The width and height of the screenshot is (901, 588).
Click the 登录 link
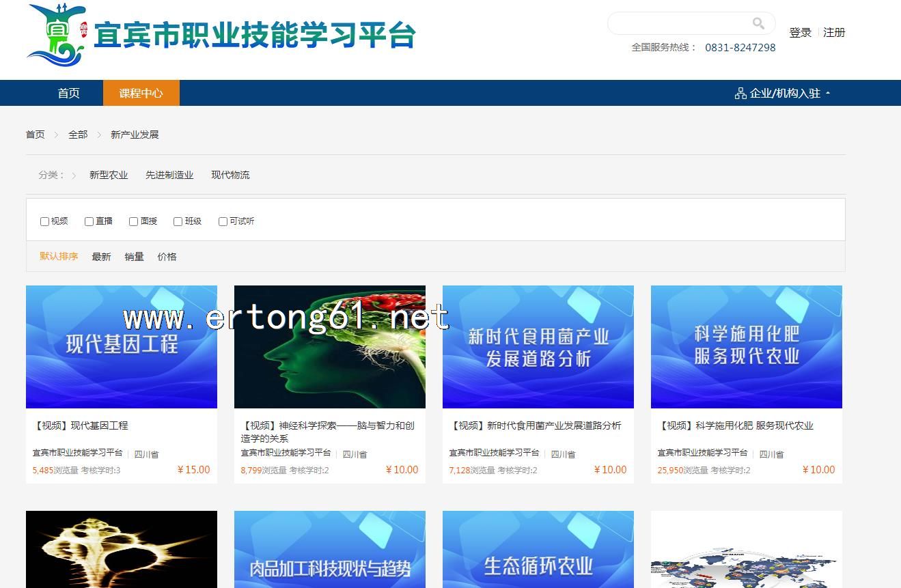(800, 32)
